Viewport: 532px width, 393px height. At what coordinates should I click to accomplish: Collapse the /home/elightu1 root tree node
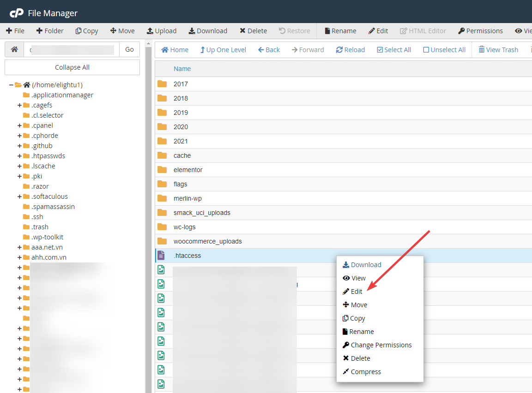[11, 85]
